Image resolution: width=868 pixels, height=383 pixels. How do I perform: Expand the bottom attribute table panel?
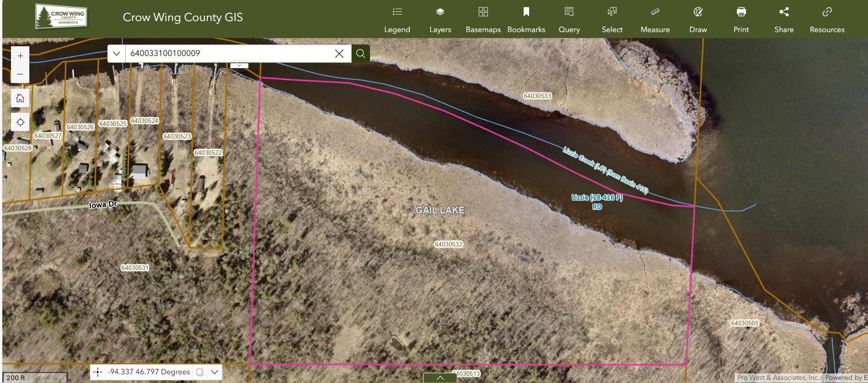[440, 378]
